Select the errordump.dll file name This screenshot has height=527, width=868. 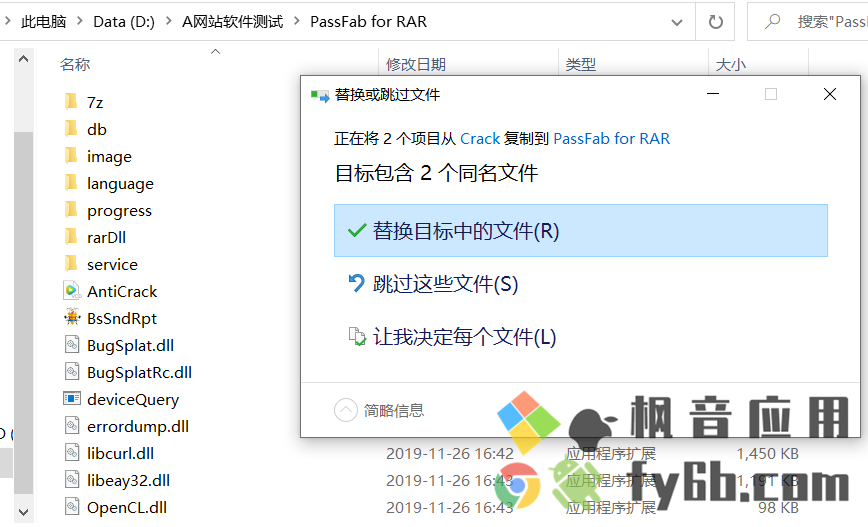[138, 426]
